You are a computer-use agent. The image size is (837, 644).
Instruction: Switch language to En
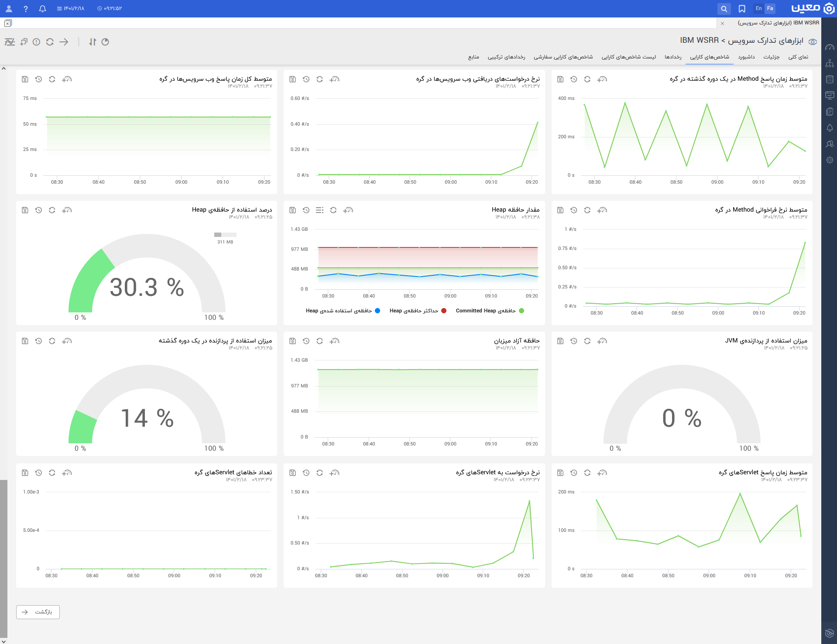coord(758,8)
